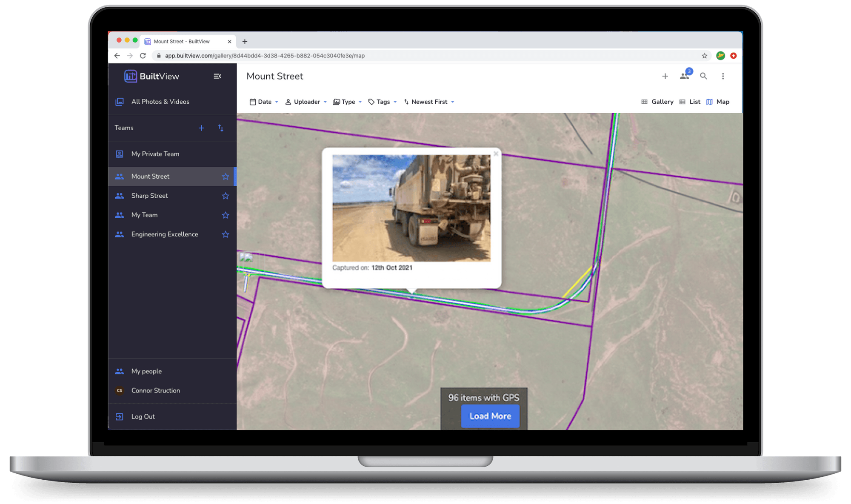Select Log Out in the sidebar

coord(143,416)
